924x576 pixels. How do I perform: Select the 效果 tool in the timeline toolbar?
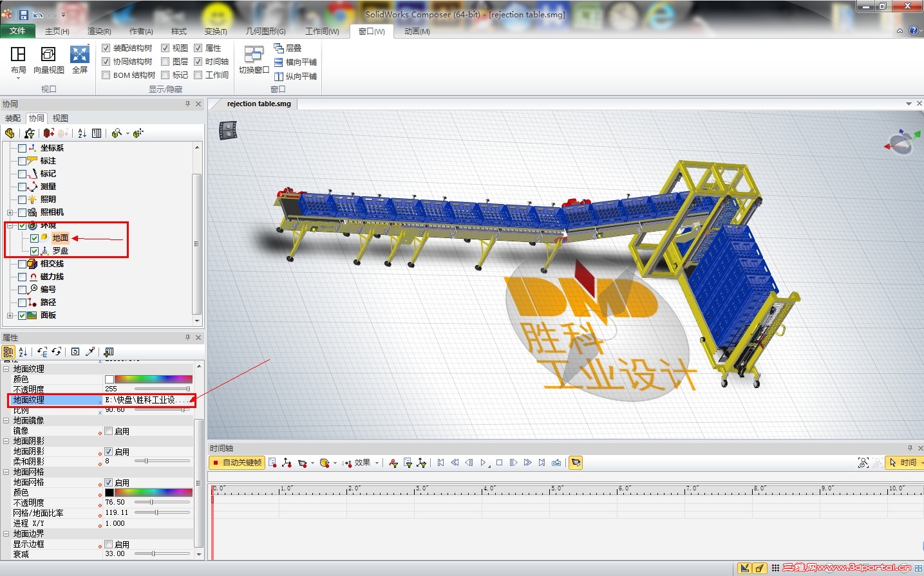359,462
